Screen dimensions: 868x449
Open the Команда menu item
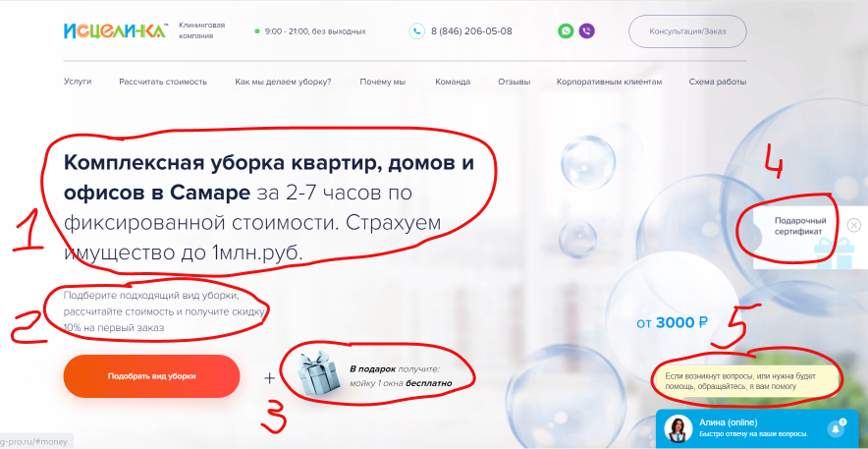pos(453,82)
